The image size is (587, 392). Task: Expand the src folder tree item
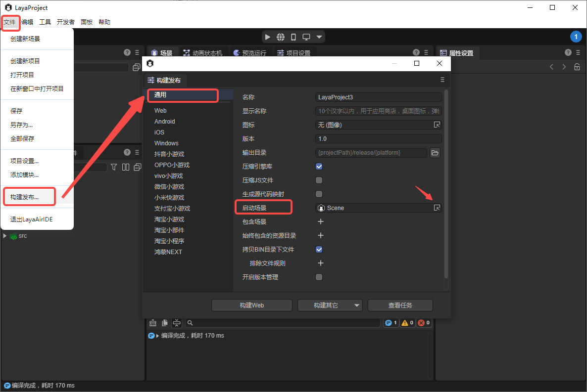(5, 236)
